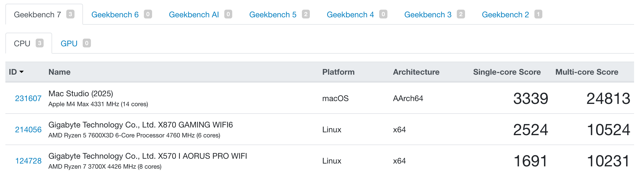This screenshot has height=180, width=644.
Task: Select the CPU results tab
Action: tap(29, 43)
